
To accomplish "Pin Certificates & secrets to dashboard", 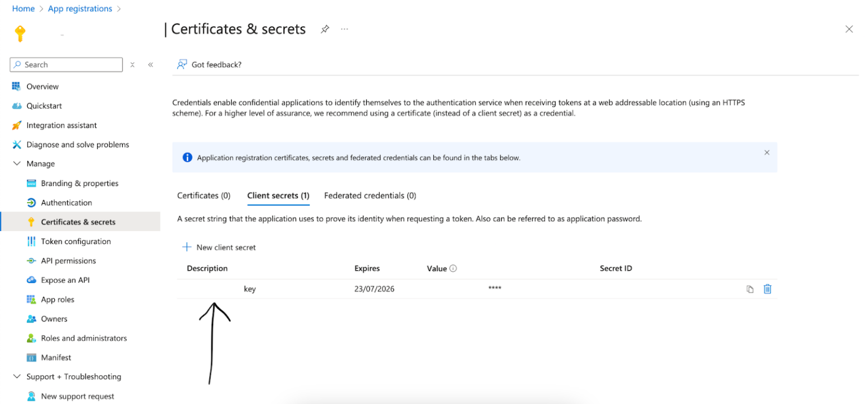I will [325, 29].
